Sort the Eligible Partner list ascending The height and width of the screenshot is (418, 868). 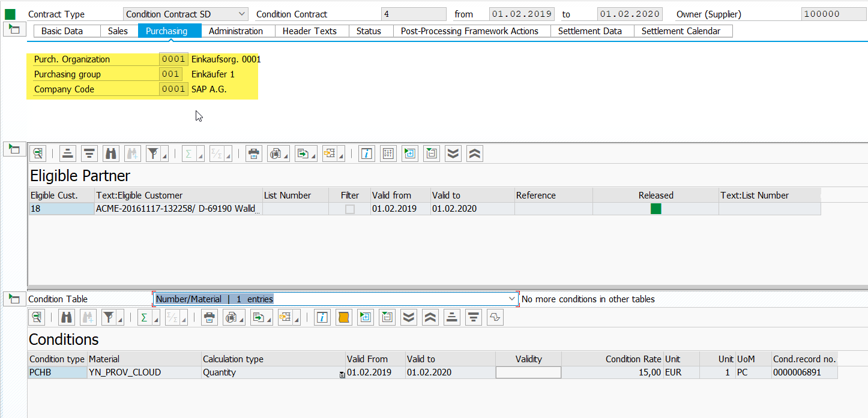point(67,153)
